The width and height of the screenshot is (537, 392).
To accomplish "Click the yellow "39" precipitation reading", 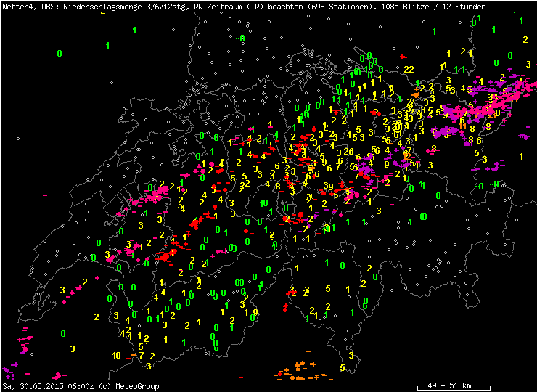I will coord(329,187).
